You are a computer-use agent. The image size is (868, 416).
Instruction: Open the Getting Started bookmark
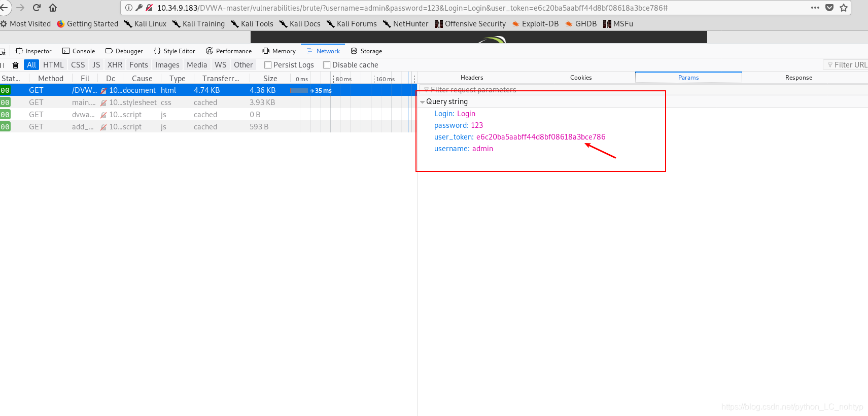pyautogui.click(x=87, y=24)
